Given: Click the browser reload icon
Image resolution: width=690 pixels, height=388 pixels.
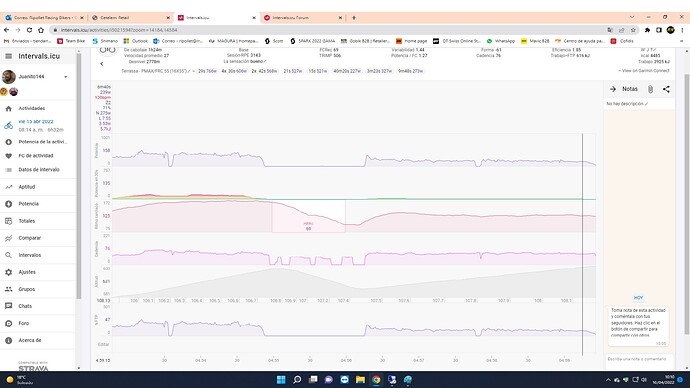Looking at the screenshot, I should point(29,30).
